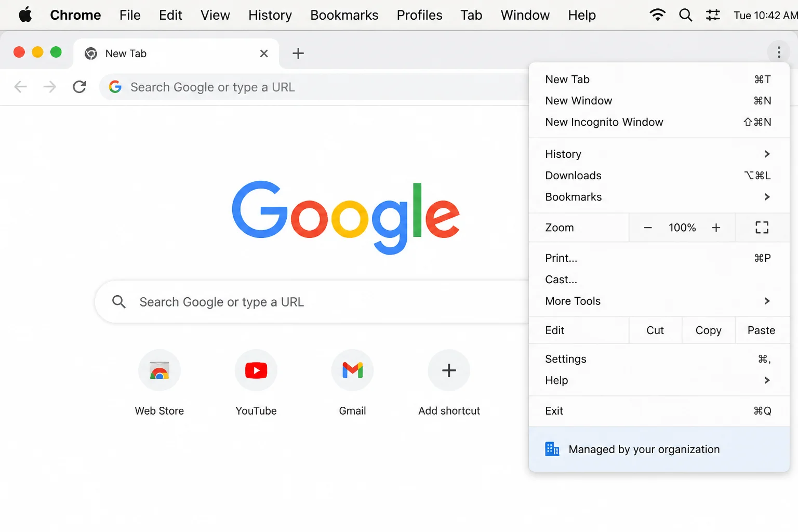
Task: Toggle fullscreen with the zoom fullscreen icon
Action: pos(762,228)
